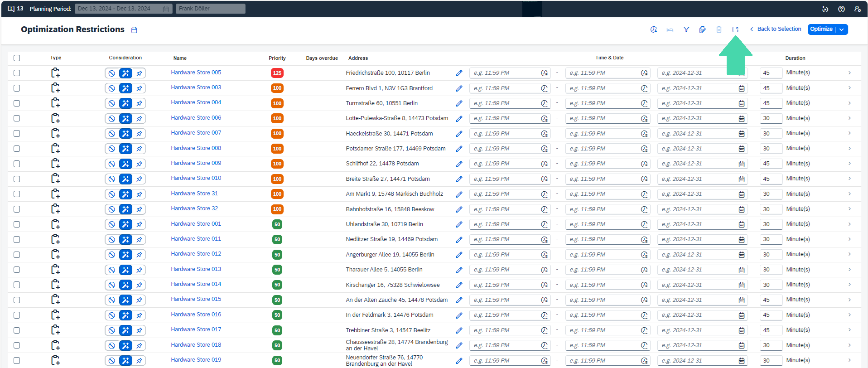Set Hardware Store 005 to not considered
Image resolution: width=868 pixels, height=368 pixels.
tap(111, 73)
